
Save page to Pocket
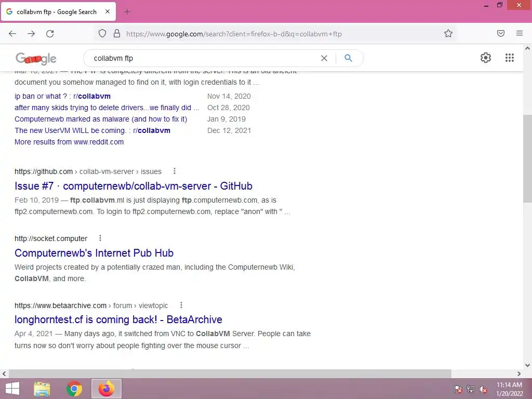pos(501,33)
